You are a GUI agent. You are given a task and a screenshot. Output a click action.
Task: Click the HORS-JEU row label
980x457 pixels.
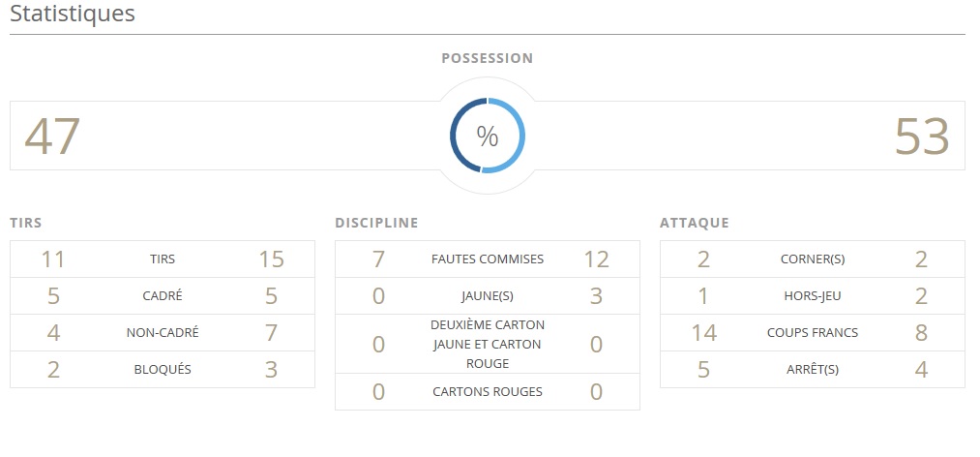coord(813,296)
